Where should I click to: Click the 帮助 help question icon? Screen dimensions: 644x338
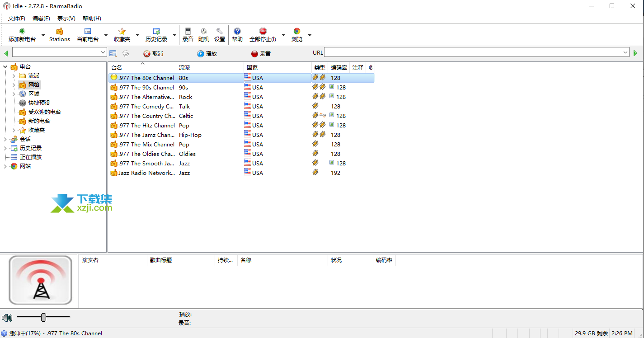pos(237,31)
